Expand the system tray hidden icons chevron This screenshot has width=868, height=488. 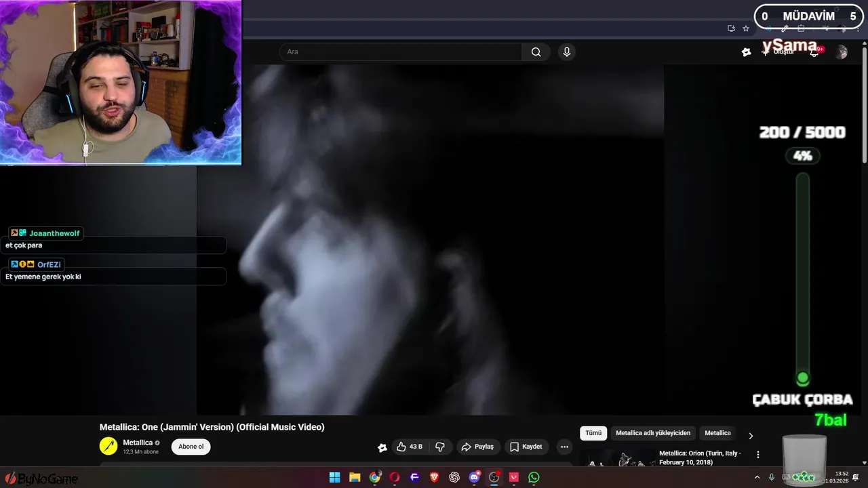pos(757,477)
